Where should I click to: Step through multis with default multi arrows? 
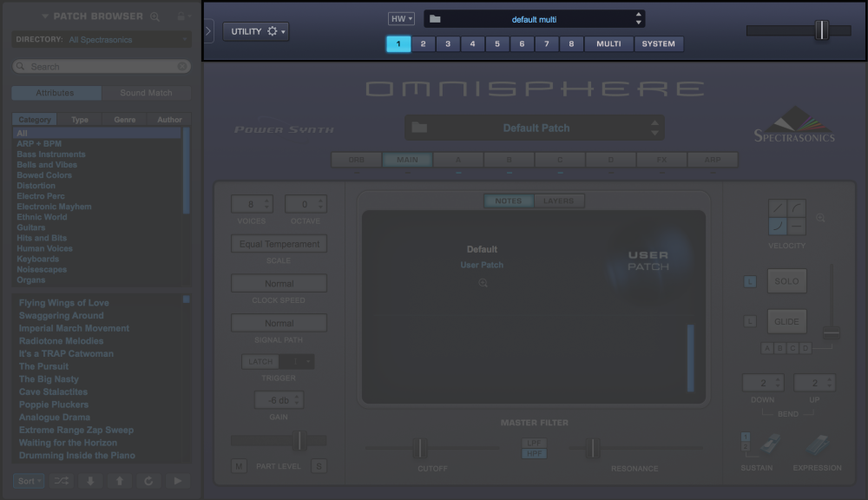coord(638,19)
